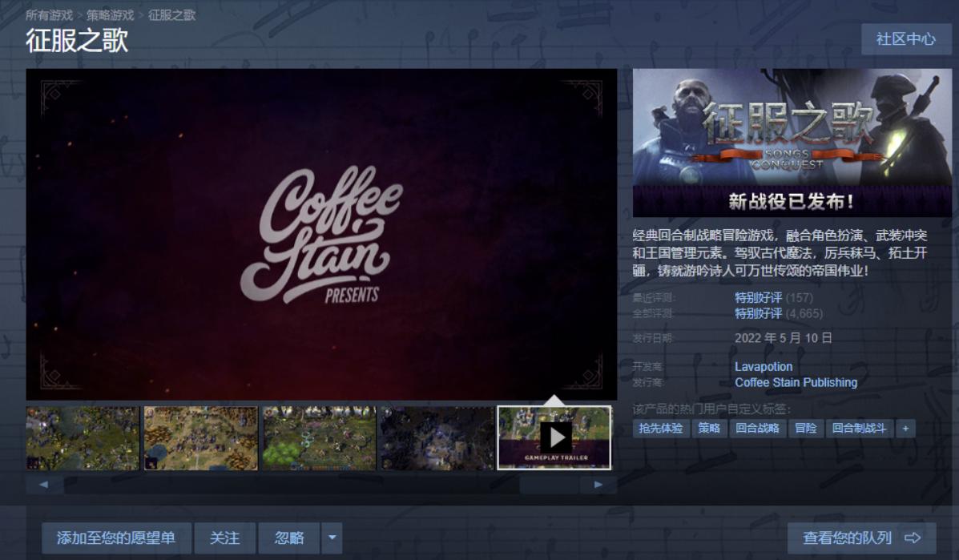Click 添加至您的愿望单 wishlist button
Image resolution: width=959 pixels, height=560 pixels.
(x=116, y=538)
